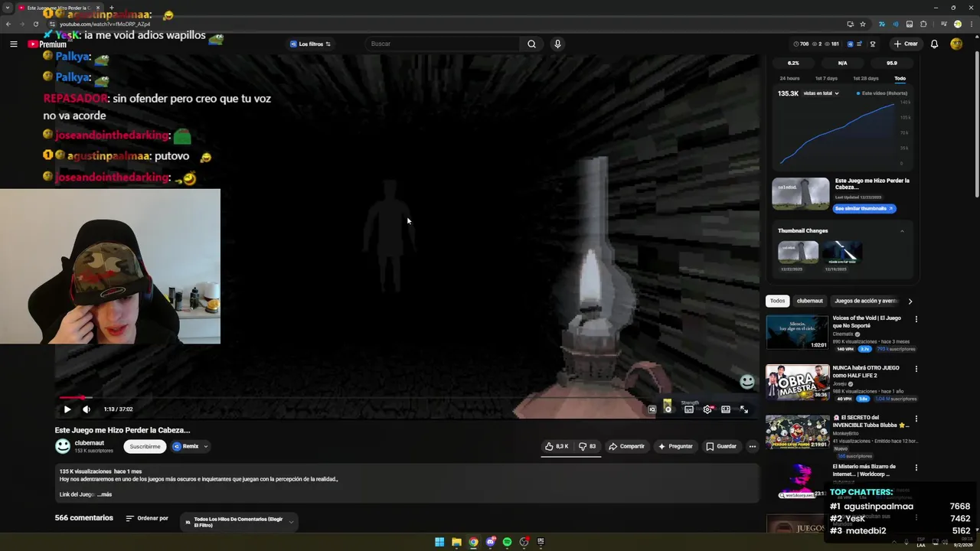Collapse Thumbnail Changes section
This screenshot has width=980, height=551.
(902, 230)
